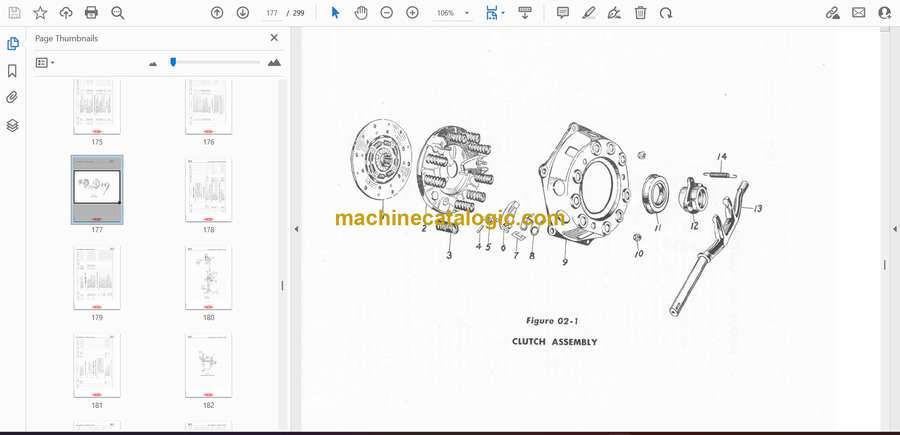Select the page 178 thumbnail
Image resolution: width=900 pixels, height=435 pixels.
point(208,191)
